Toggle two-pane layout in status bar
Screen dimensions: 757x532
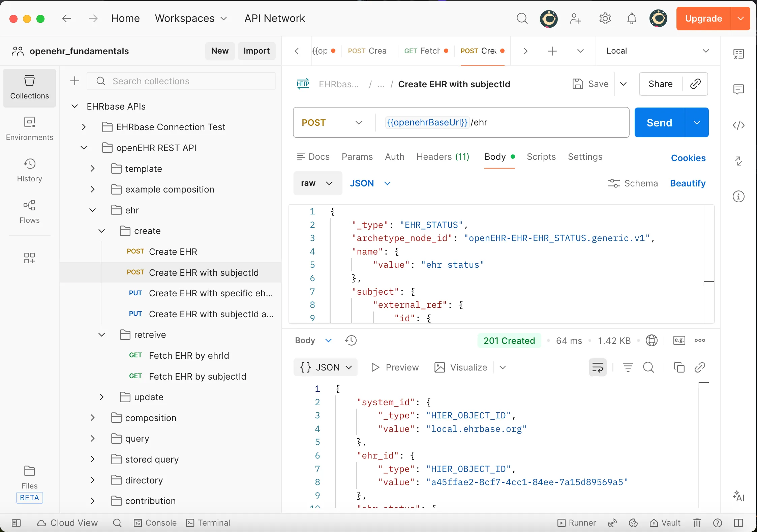point(738,523)
